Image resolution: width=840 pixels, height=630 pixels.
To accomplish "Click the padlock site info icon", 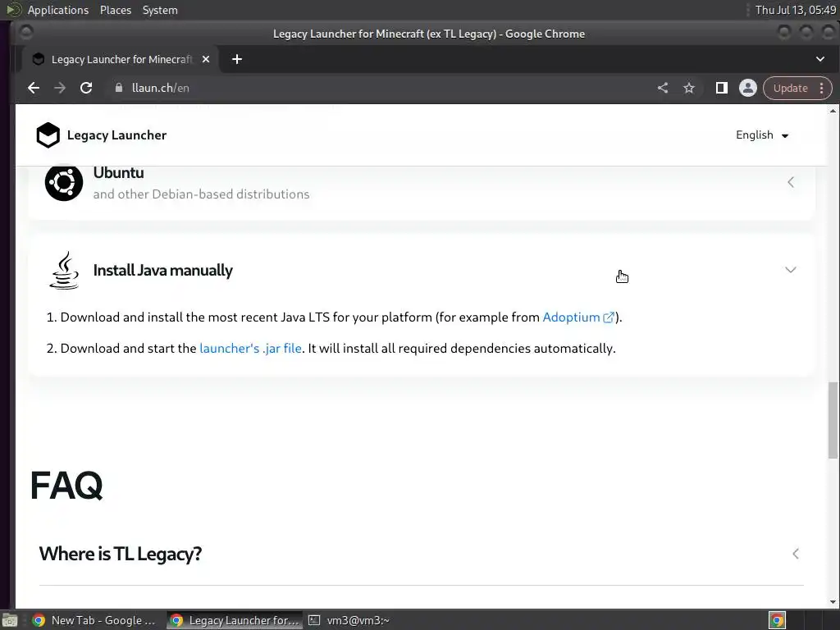I will tap(119, 88).
